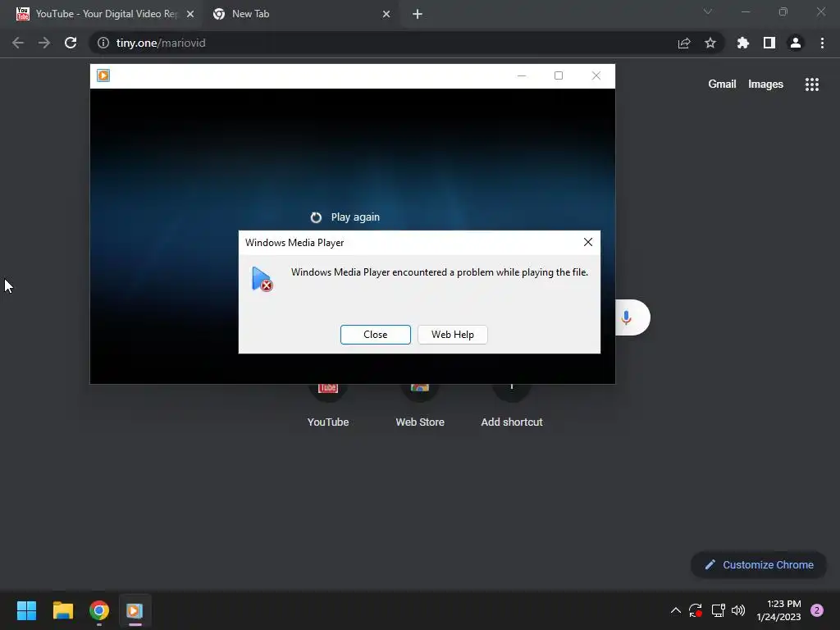The image size is (840, 630).
Task: Open Chrome three-dot menu
Action: click(822, 43)
